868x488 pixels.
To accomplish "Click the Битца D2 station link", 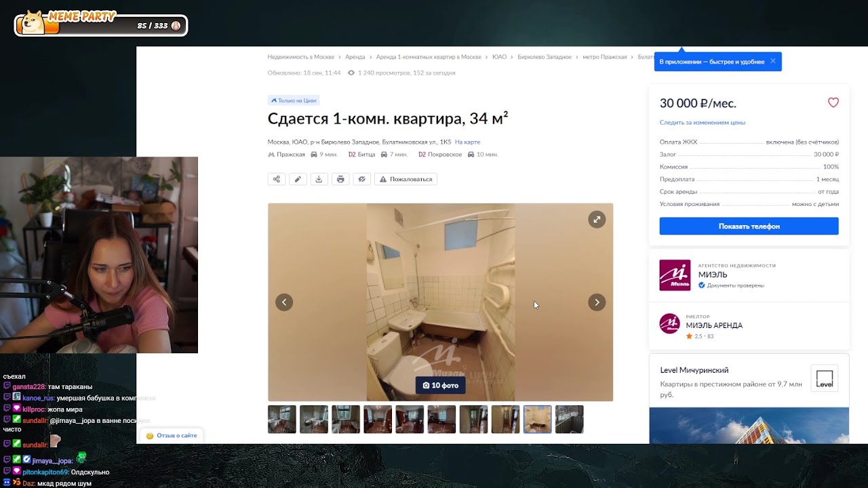I will point(366,155).
